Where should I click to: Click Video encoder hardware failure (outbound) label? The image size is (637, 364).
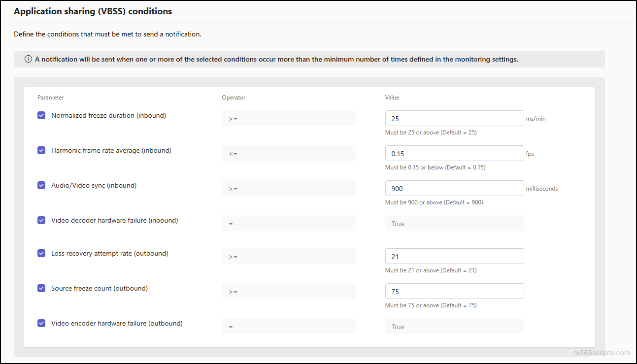(x=117, y=324)
